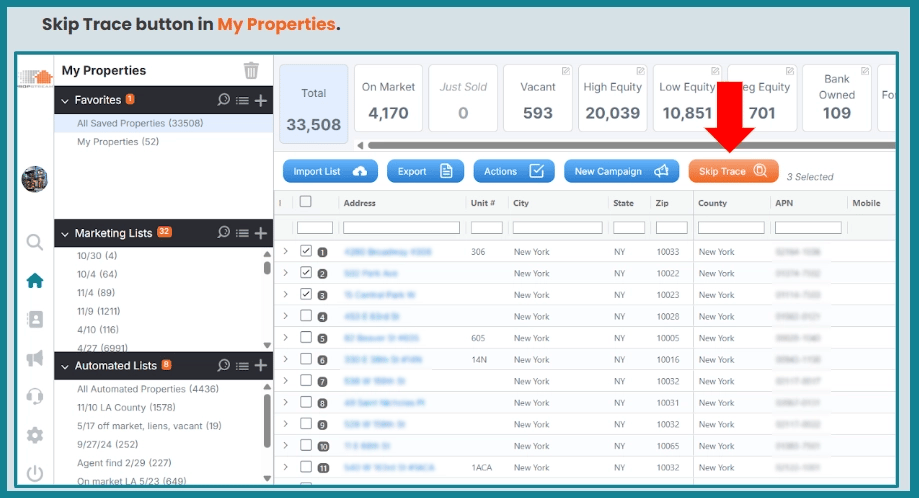Expand the first property row details
This screenshot has height=498, width=919.
286,251
